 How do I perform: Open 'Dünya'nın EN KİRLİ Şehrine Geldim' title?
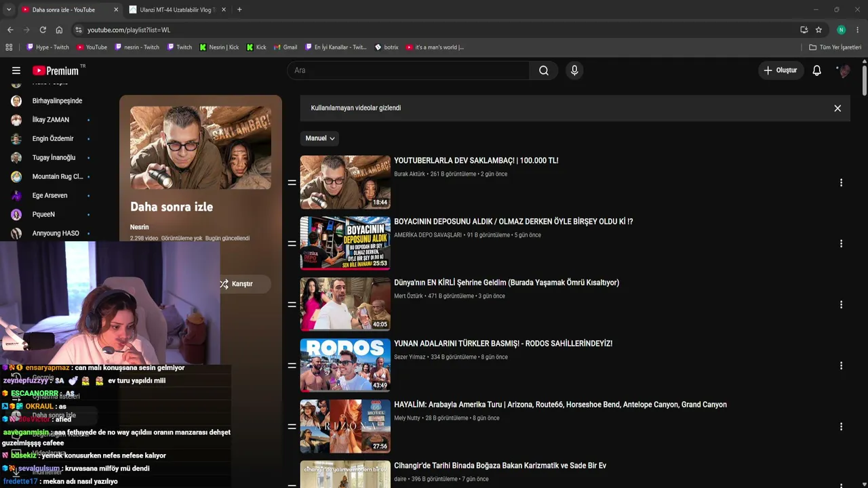[x=507, y=283]
